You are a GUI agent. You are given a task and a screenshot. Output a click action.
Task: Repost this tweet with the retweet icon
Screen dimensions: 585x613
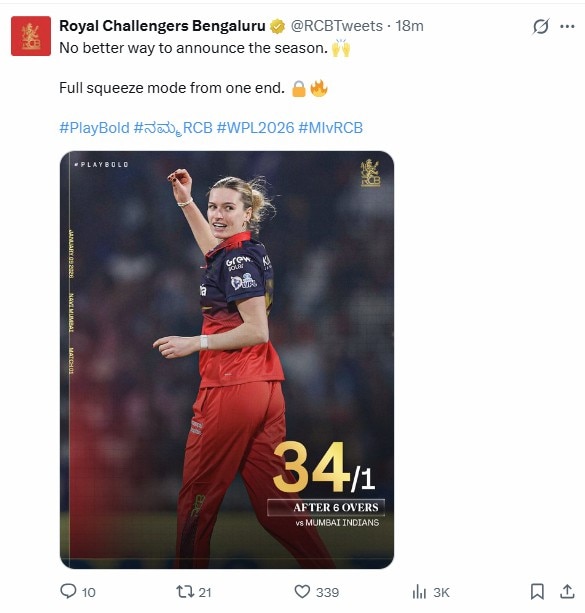pyautogui.click(x=185, y=591)
